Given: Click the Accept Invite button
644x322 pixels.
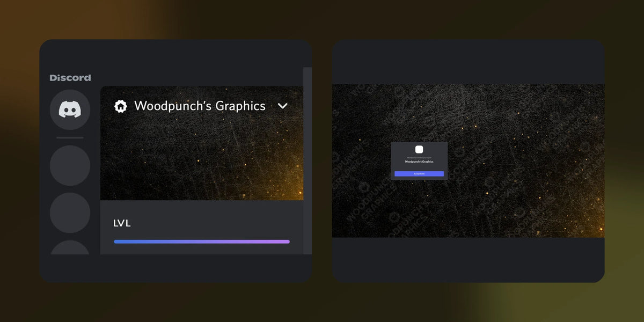Looking at the screenshot, I should pyautogui.click(x=419, y=174).
